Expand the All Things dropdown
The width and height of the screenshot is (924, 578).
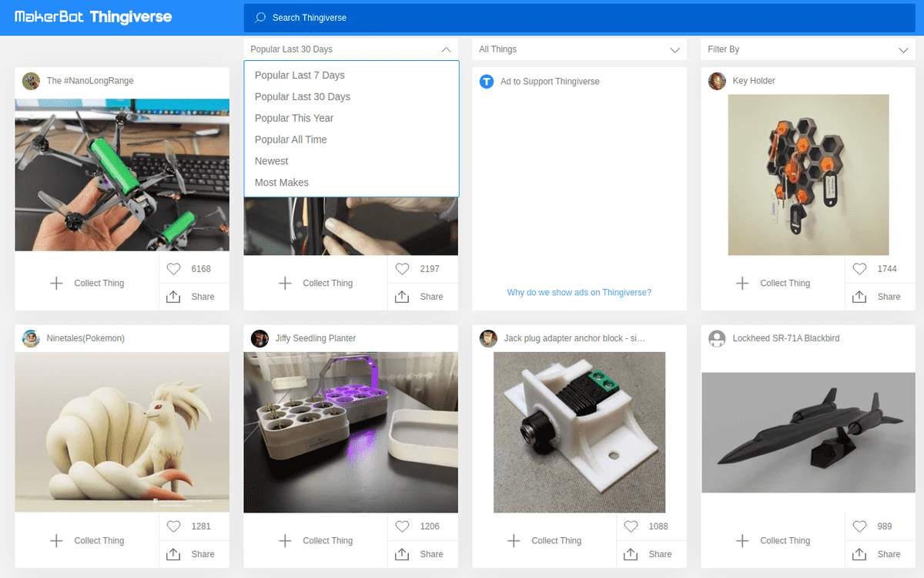(580, 49)
